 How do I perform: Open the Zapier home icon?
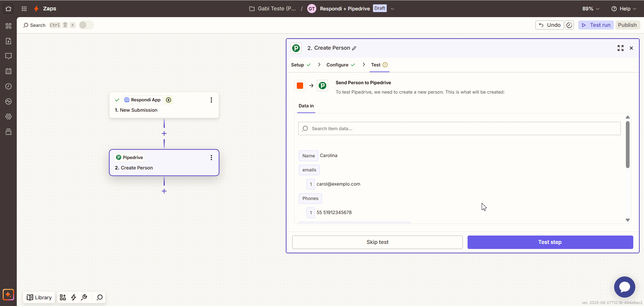[x=8, y=9]
